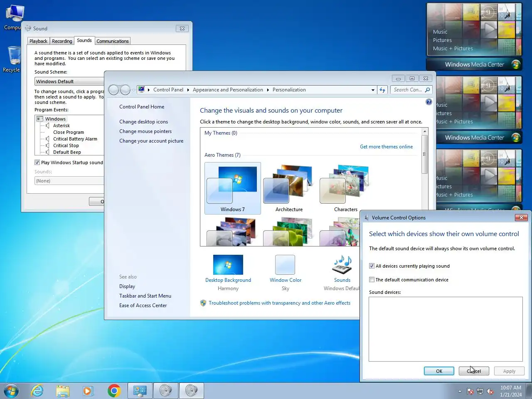532x399 pixels.
Task: Open the Start menu orb
Action: coord(11,391)
